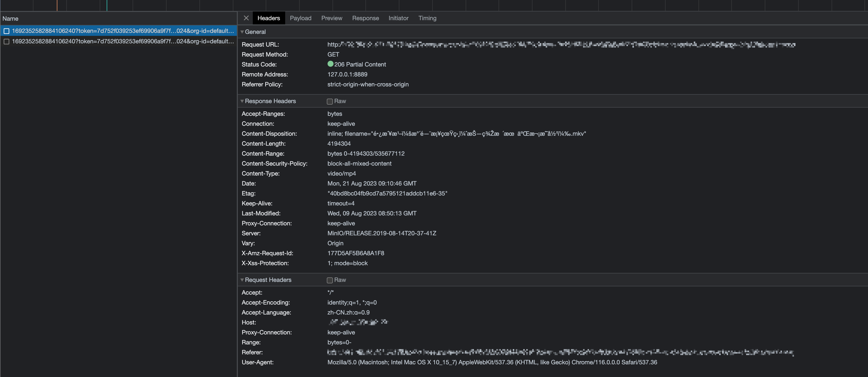Switch to the Payload tab
Image resolution: width=868 pixels, height=377 pixels.
coord(300,18)
